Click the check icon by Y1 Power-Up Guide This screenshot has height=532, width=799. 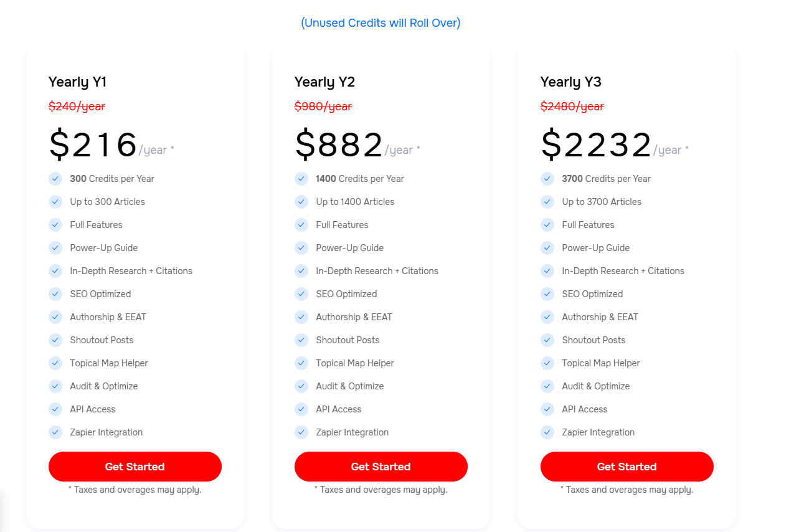pyautogui.click(x=55, y=248)
